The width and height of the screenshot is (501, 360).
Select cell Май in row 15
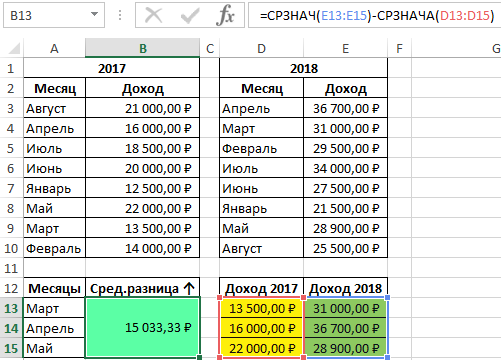(x=55, y=348)
